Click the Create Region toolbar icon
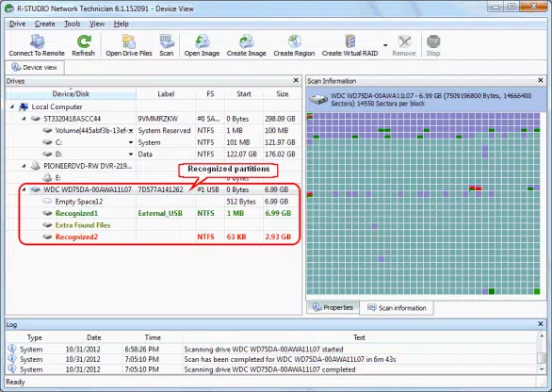552x392 pixels. (x=294, y=45)
